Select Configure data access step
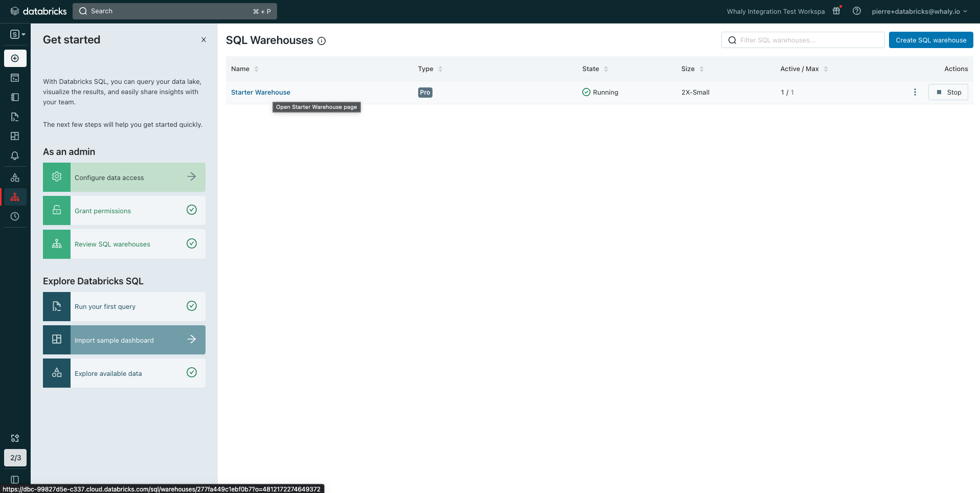This screenshot has width=980, height=493. coord(124,177)
